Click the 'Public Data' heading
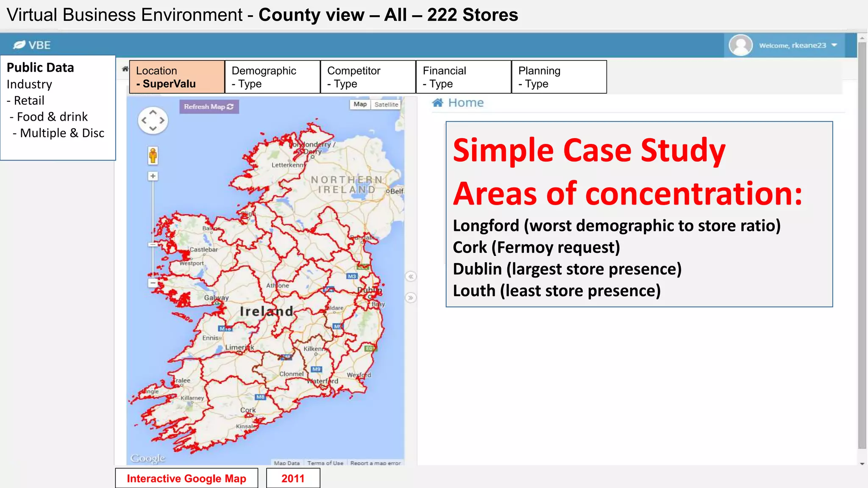The width and height of the screenshot is (868, 488). click(x=40, y=68)
